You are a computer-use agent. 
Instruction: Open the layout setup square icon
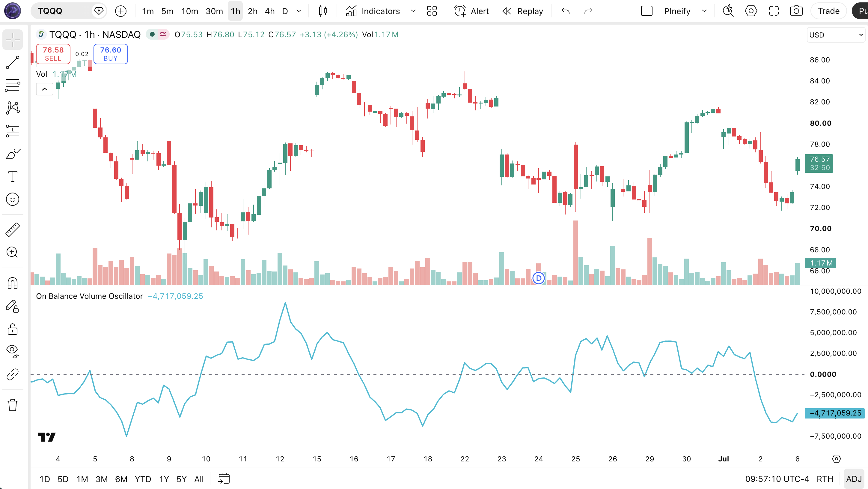[647, 11]
